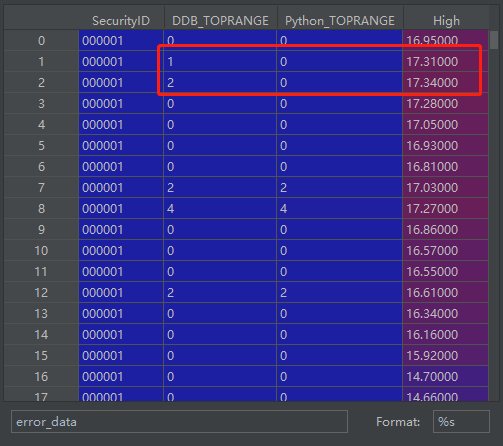Select SecurityID cell in row 5
This screenshot has width=503, height=446.
click(x=121, y=146)
